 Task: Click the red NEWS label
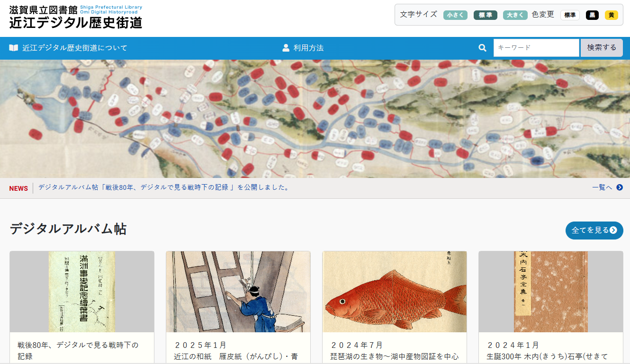click(18, 188)
